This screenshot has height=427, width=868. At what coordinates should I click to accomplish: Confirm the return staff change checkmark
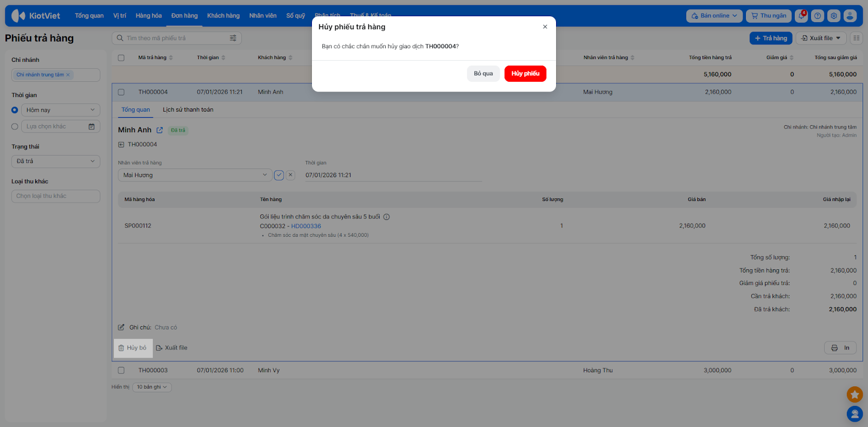click(279, 175)
